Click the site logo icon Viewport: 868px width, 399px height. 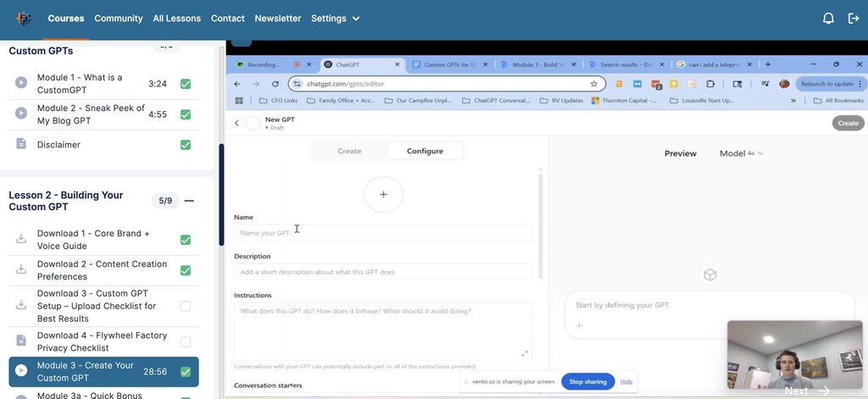coord(24,19)
